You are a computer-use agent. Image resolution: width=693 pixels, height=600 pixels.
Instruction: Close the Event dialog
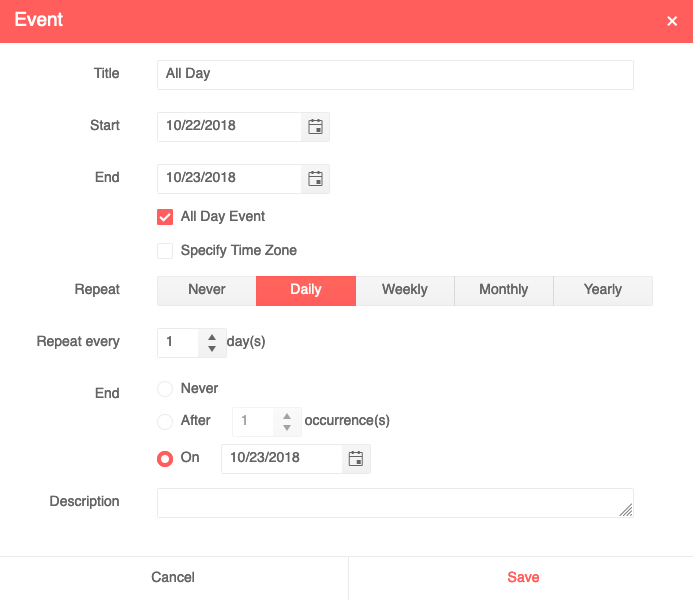point(672,21)
